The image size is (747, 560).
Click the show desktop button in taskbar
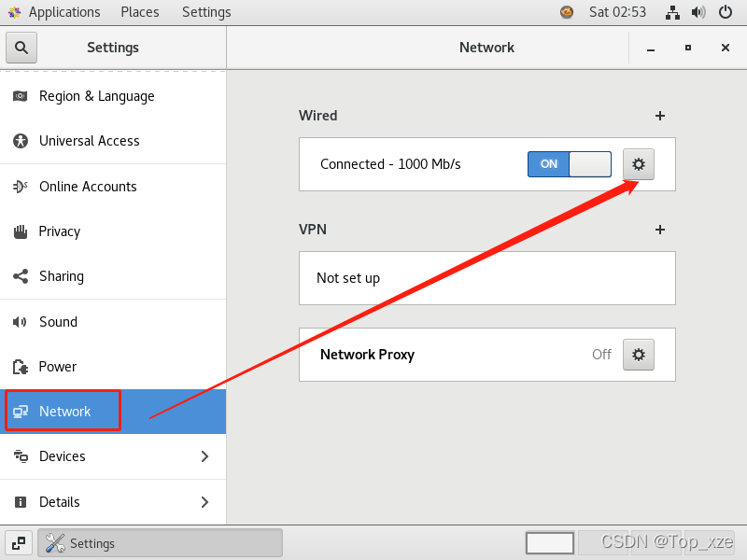19,543
